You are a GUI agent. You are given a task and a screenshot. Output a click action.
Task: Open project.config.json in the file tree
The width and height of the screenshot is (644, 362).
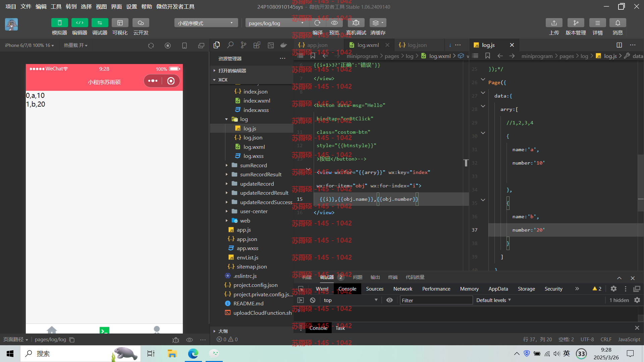(255, 285)
